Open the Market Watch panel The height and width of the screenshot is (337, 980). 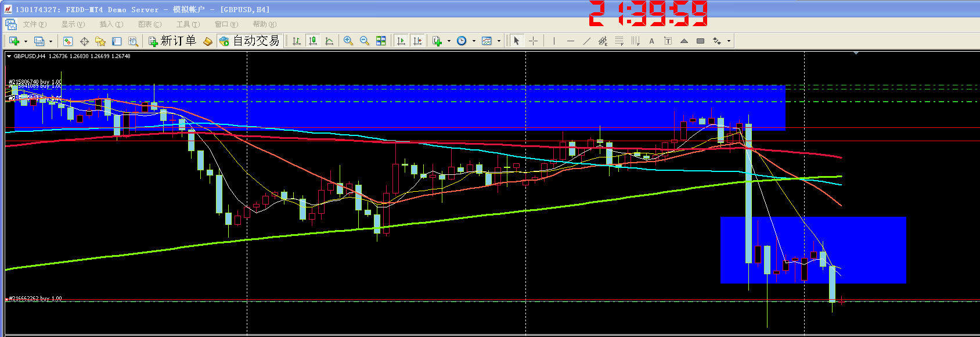pyautogui.click(x=68, y=41)
